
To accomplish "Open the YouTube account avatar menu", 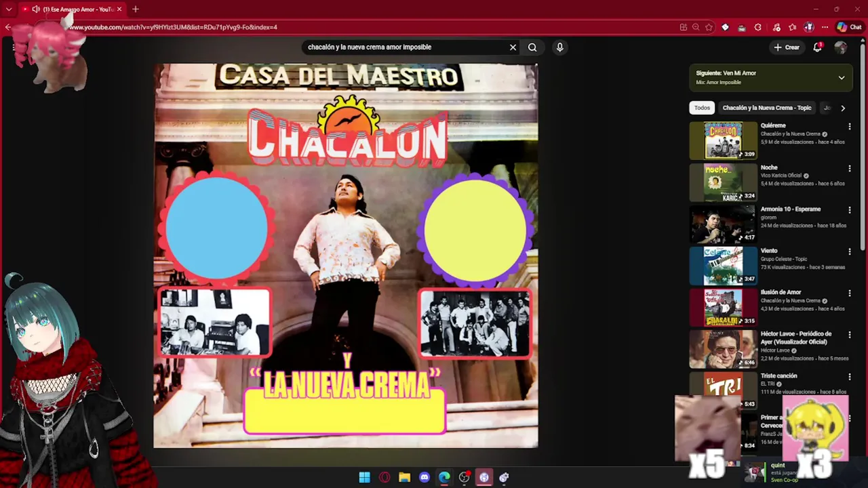I will tap(841, 47).
